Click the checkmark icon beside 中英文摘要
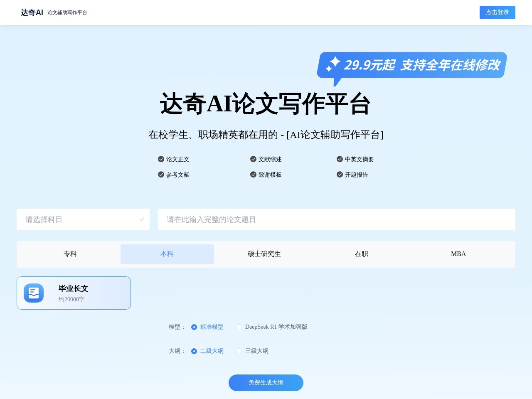Viewport: 532px width, 399px height. pyautogui.click(x=340, y=159)
